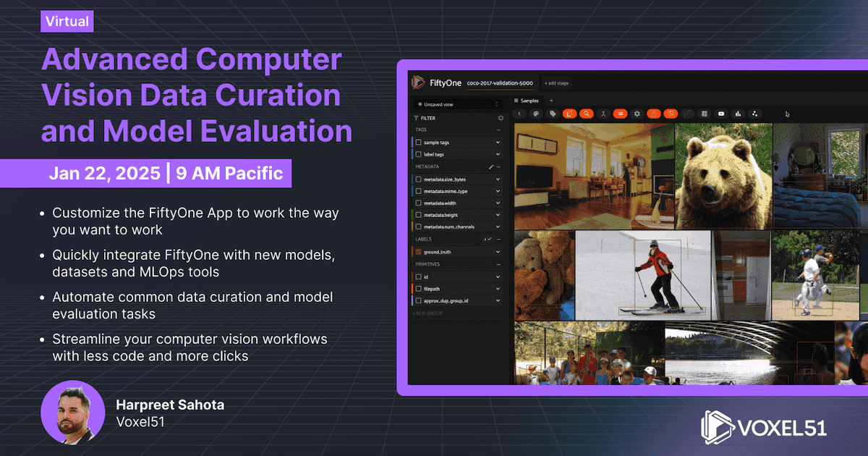
Task: Click the FiftyOne logo icon
Action: [x=417, y=83]
